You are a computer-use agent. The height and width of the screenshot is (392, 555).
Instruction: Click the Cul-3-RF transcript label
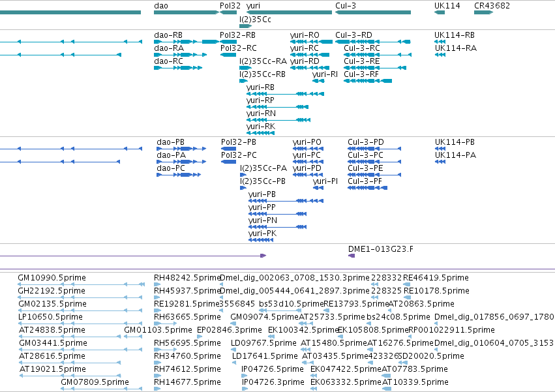click(x=361, y=74)
